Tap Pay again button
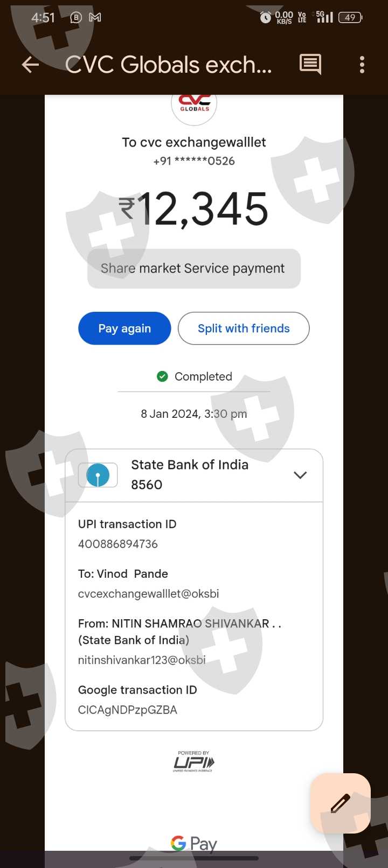388x868 pixels. (x=124, y=328)
